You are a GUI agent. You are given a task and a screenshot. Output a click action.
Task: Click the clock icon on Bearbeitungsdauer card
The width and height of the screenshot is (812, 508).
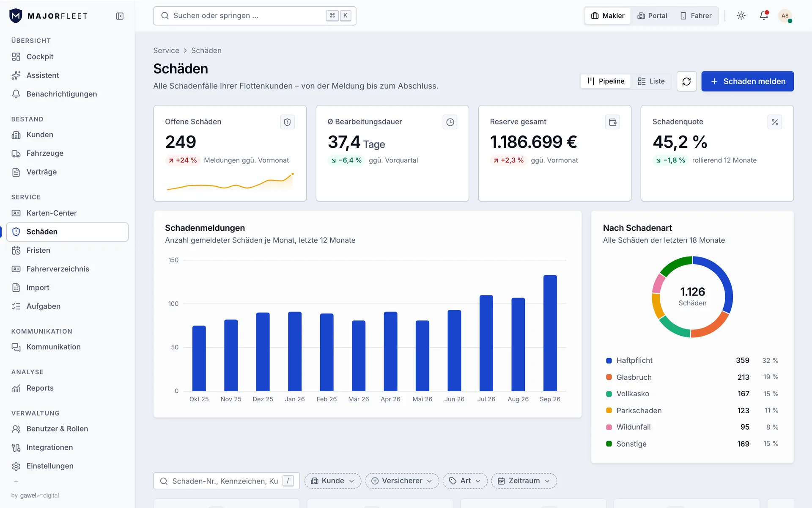pos(450,122)
